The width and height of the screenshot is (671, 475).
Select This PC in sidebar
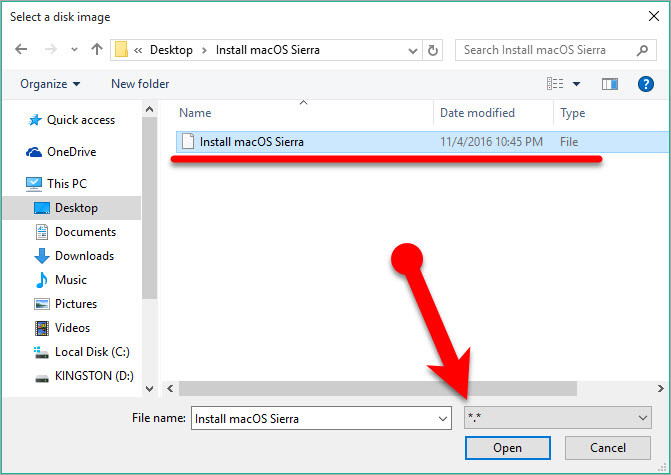tap(67, 184)
